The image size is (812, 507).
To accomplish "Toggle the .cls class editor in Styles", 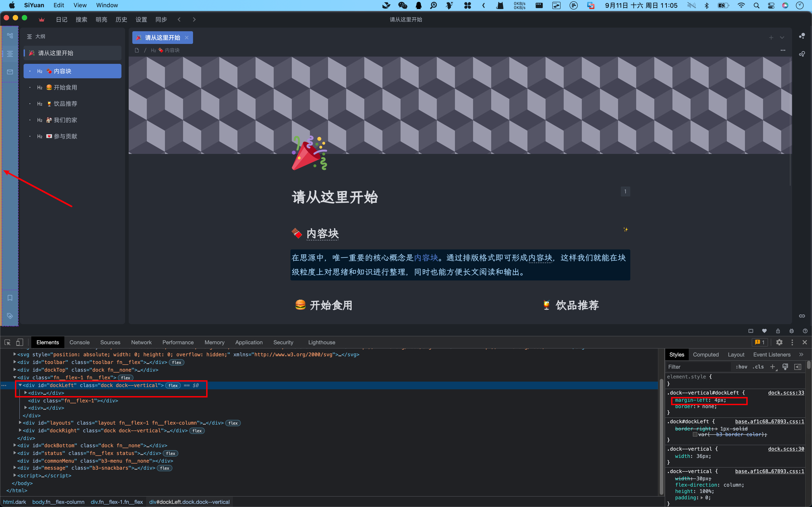I will (x=759, y=367).
